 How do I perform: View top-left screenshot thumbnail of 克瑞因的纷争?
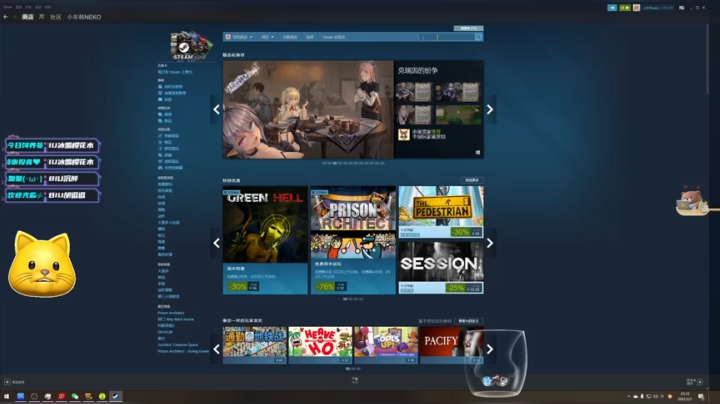click(415, 92)
